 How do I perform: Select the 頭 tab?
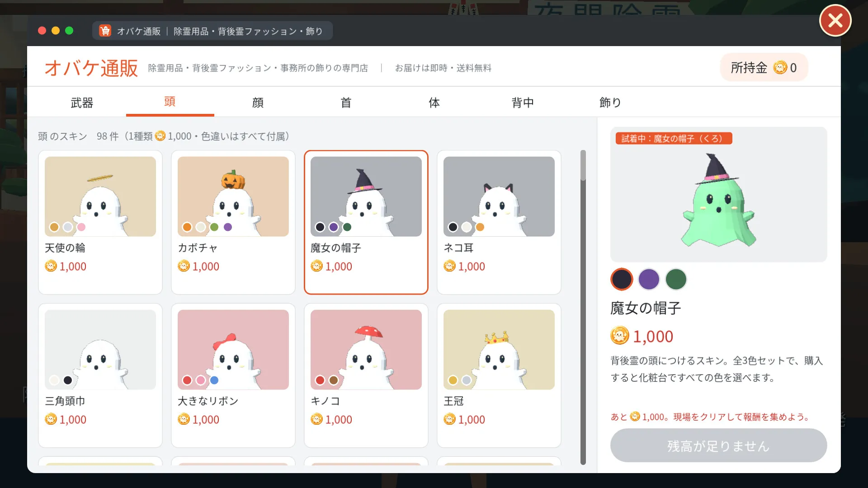(x=170, y=102)
